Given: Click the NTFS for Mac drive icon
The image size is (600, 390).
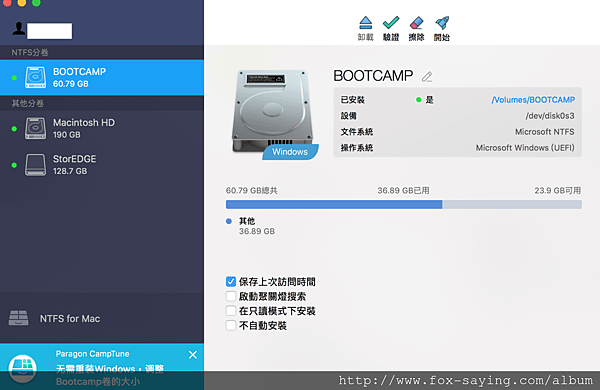Looking at the screenshot, I should click(x=18, y=318).
